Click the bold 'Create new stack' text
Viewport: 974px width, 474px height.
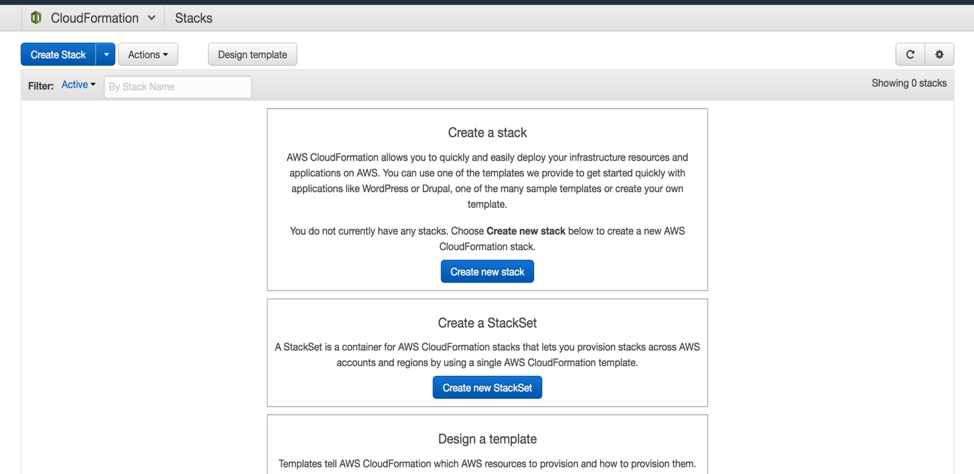pyautogui.click(x=526, y=231)
